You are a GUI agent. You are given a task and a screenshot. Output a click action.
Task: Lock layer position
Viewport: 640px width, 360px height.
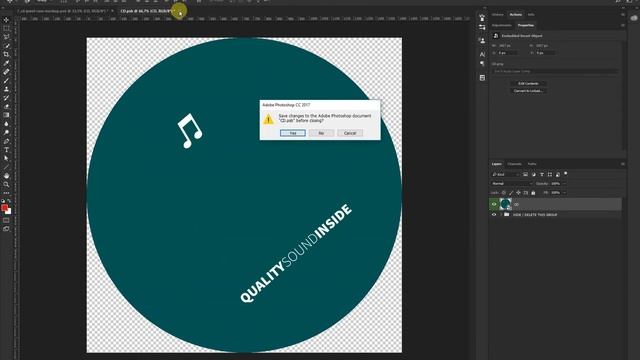(518, 193)
